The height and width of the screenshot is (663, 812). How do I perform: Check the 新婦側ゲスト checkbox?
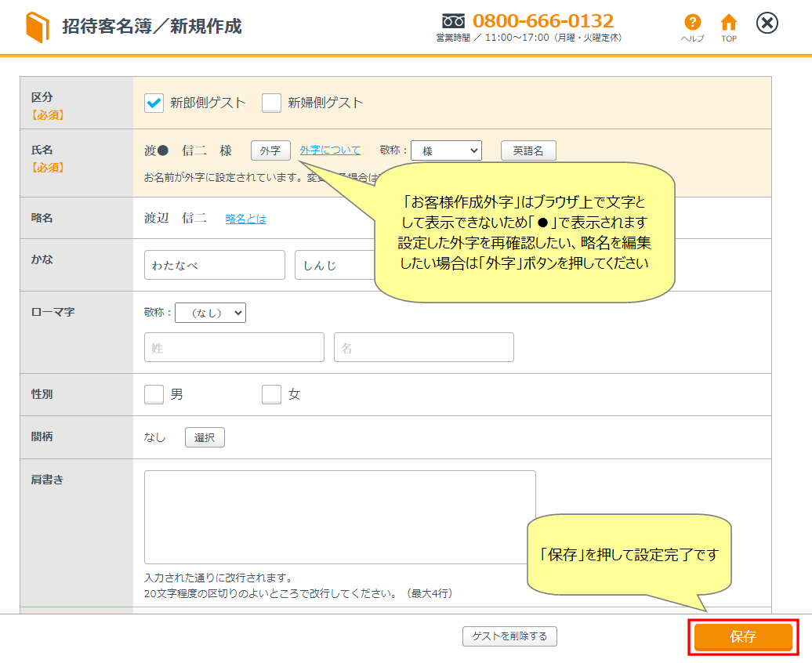(x=271, y=103)
